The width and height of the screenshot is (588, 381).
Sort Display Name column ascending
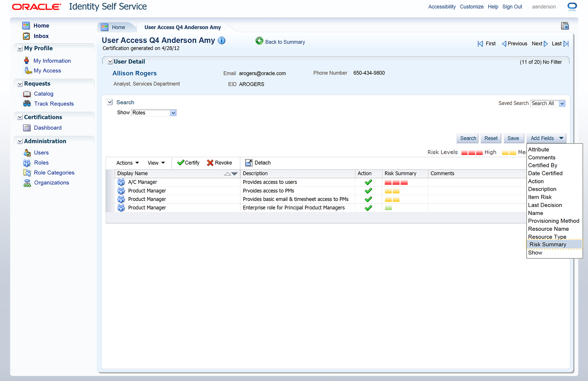[228, 174]
